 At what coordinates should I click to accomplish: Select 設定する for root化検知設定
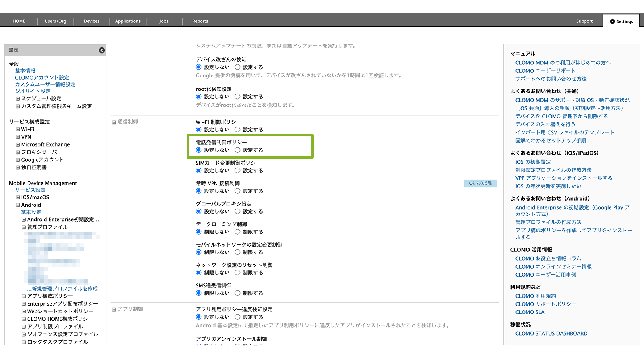coord(238,97)
